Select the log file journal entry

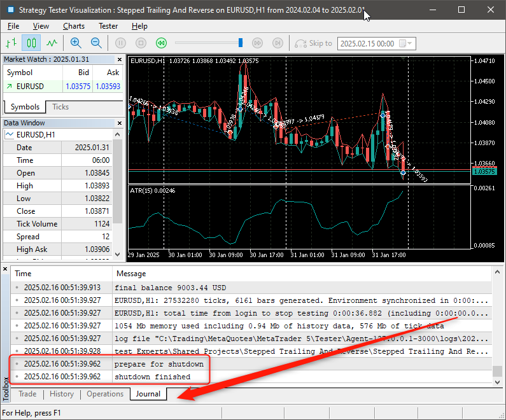point(251,339)
